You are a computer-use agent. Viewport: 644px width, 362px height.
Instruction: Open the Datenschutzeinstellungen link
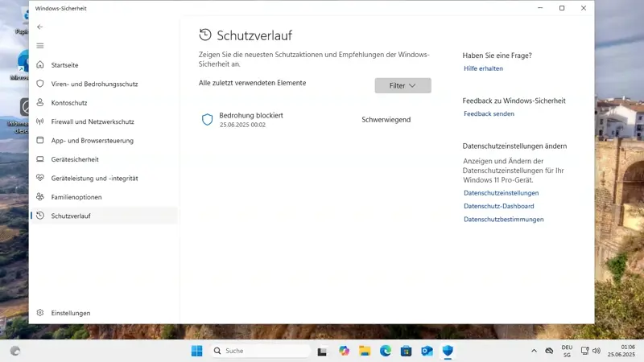tap(501, 193)
